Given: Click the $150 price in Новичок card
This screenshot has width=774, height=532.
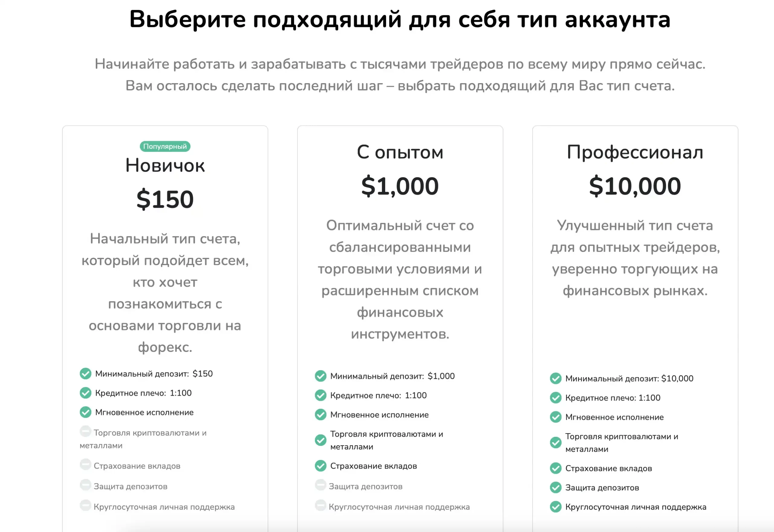Looking at the screenshot, I should click(x=165, y=199).
